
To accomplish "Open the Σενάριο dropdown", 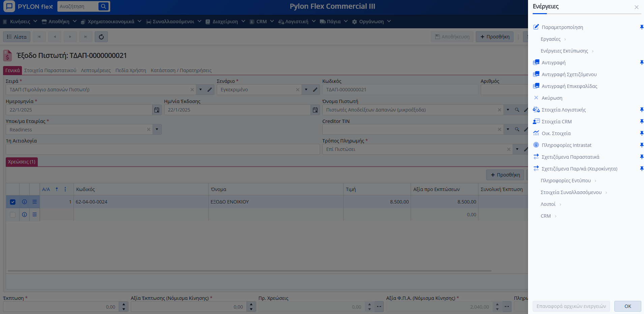I will 306,90.
